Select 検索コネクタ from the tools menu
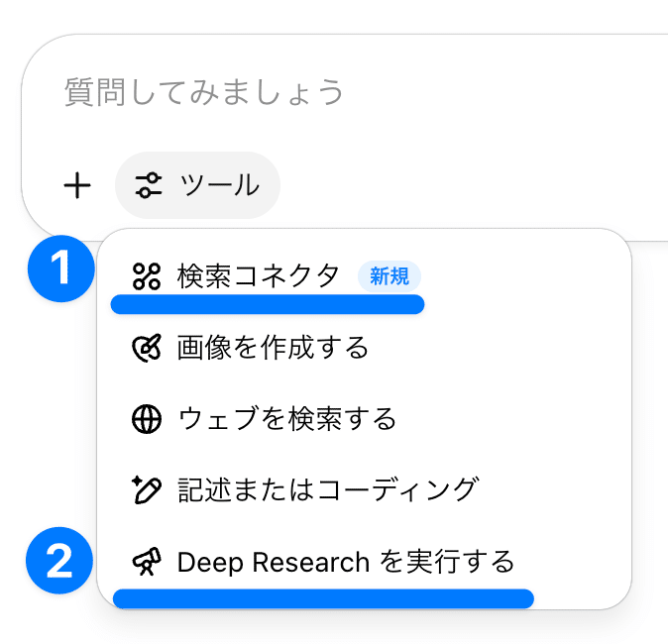 tap(258, 275)
